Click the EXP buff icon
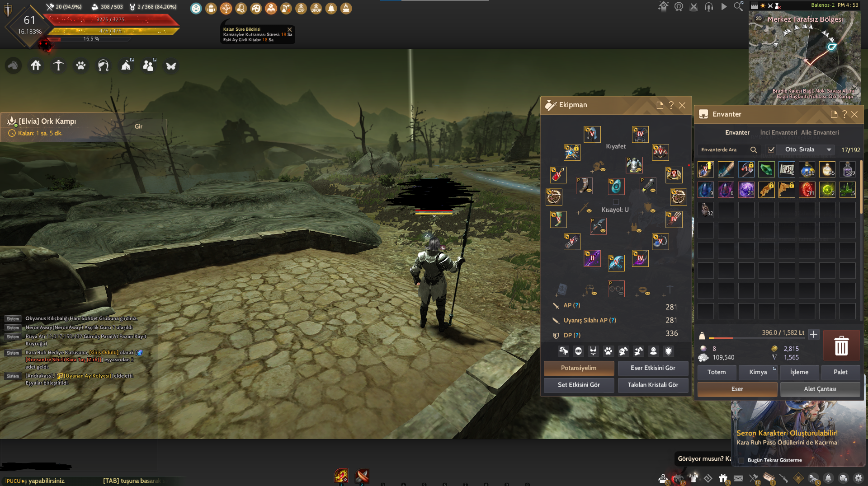The width and height of the screenshot is (868, 486). [x=301, y=8]
